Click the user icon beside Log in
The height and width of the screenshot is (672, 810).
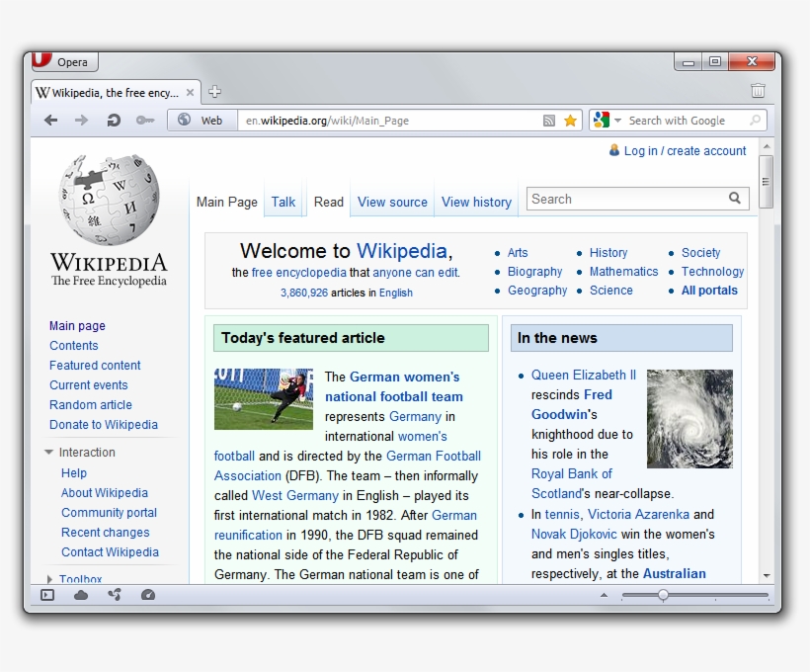click(x=614, y=150)
